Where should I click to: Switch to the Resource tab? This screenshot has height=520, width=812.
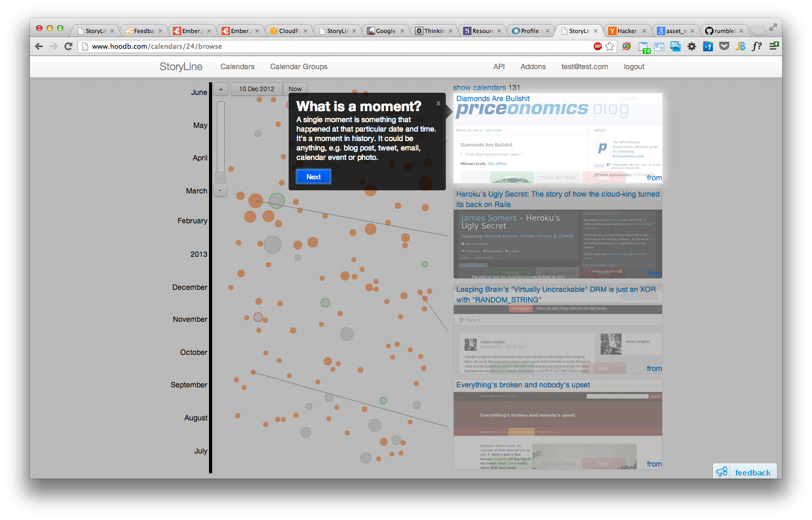click(x=482, y=31)
